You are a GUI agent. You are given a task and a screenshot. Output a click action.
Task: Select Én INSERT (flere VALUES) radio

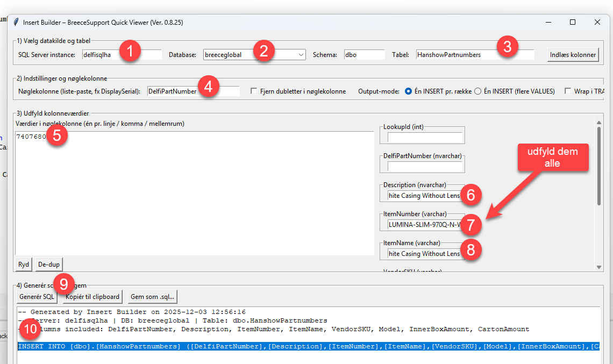(477, 91)
